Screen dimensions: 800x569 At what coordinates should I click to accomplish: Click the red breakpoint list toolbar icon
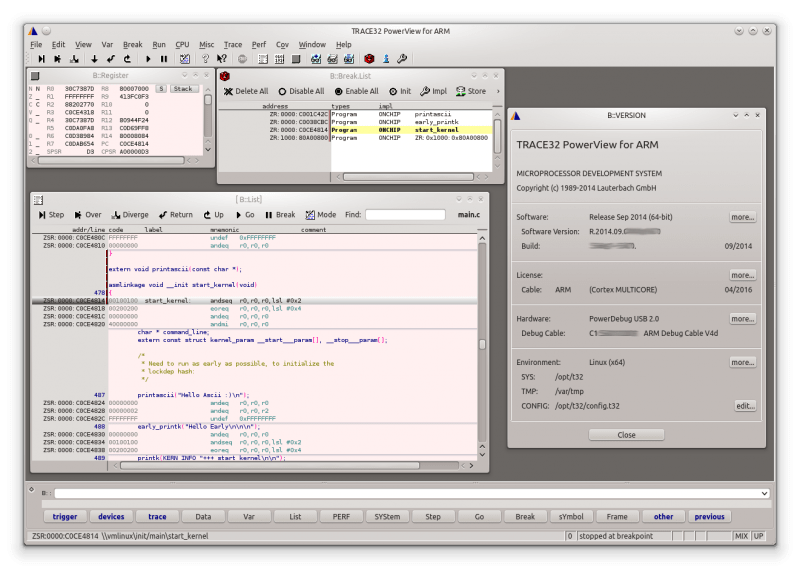[369, 59]
